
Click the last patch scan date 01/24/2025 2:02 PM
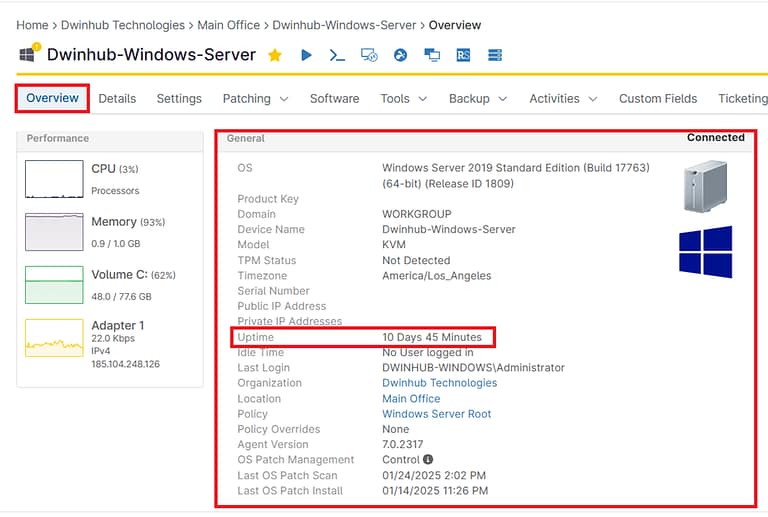(434, 475)
